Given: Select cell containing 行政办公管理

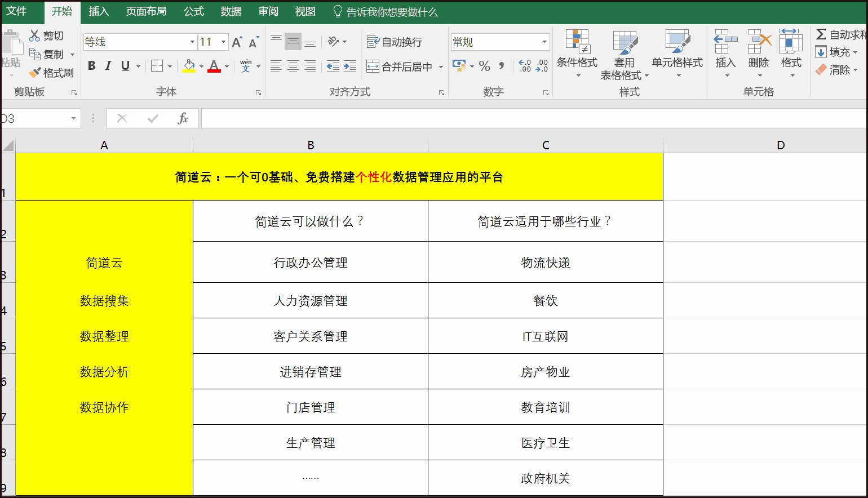Looking at the screenshot, I should (x=311, y=263).
